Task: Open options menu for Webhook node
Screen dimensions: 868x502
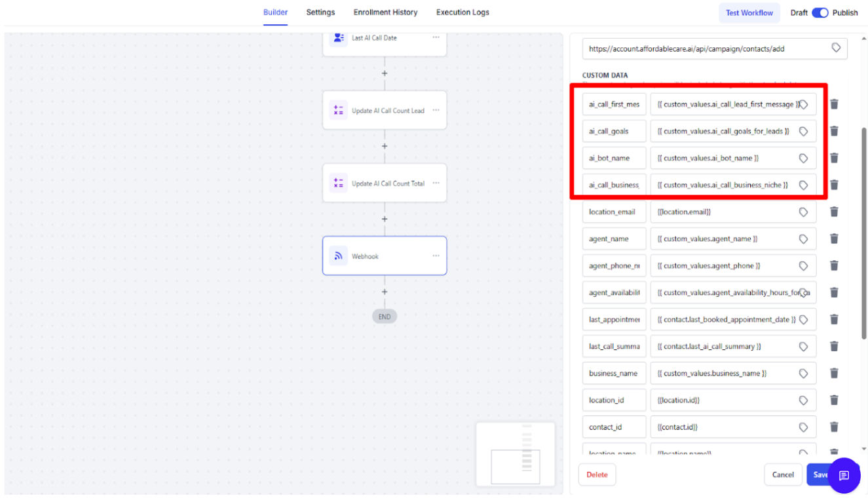Action: pyautogui.click(x=436, y=256)
